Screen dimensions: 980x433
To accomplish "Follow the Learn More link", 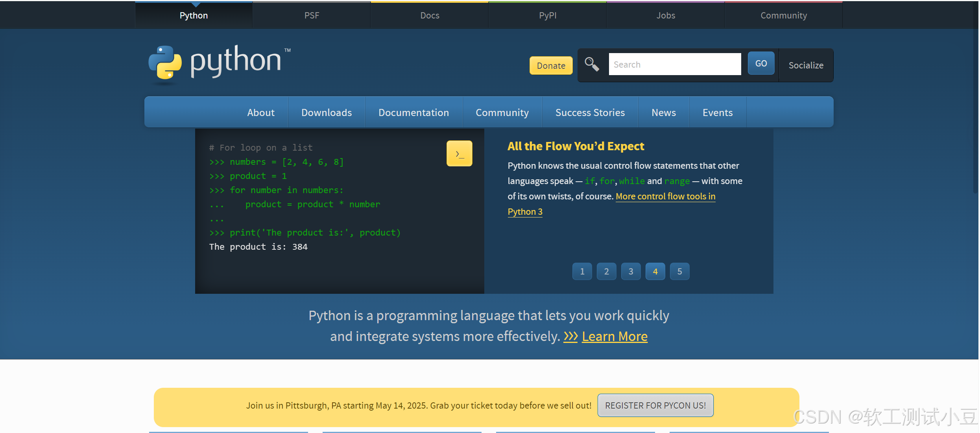I will pos(615,337).
